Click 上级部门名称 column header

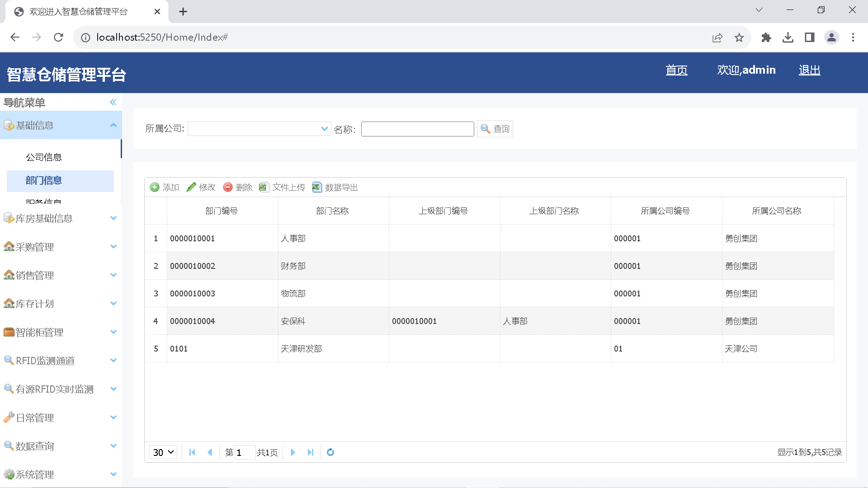[x=555, y=211]
